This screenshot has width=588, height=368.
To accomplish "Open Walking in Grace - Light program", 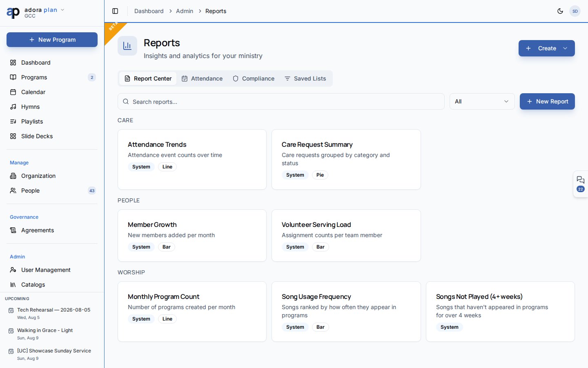I will [52, 334].
